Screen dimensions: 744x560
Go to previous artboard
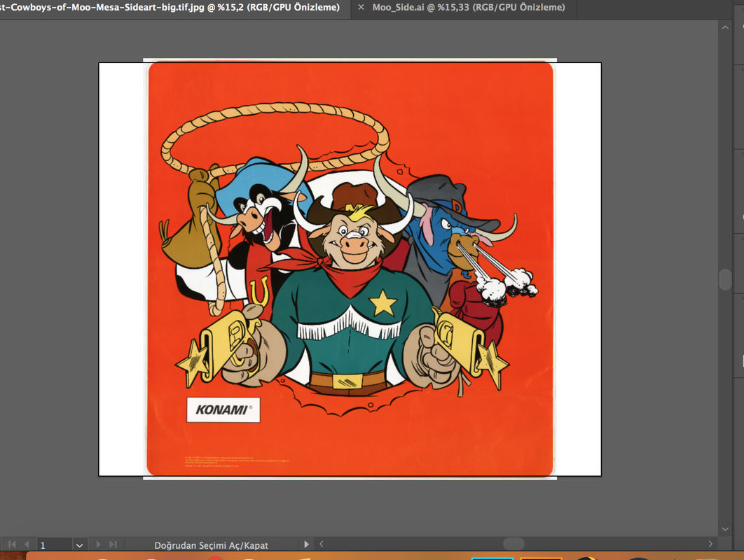click(x=27, y=545)
